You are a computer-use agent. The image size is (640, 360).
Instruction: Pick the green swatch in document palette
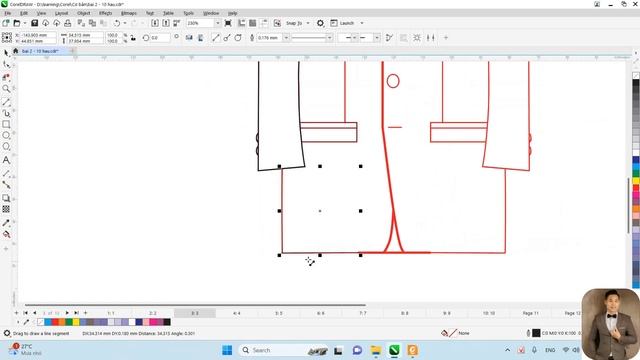[69, 322]
